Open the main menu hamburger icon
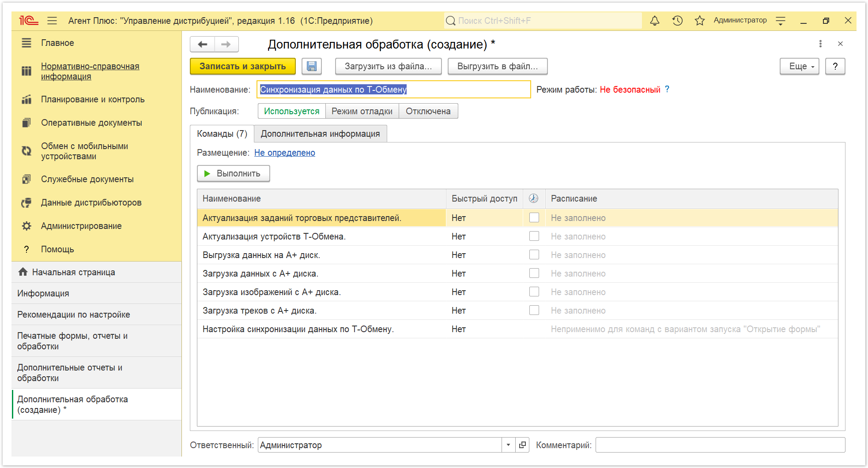Image resolution: width=868 pixels, height=468 pixels. coord(52,21)
